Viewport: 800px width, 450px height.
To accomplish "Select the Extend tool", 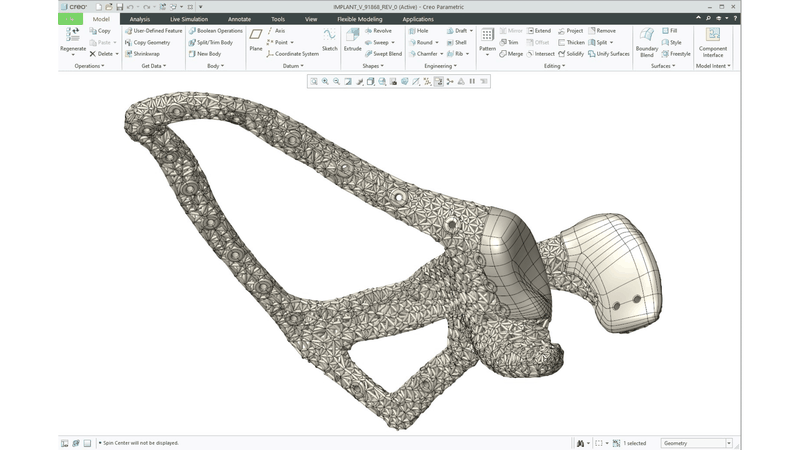I will (539, 31).
